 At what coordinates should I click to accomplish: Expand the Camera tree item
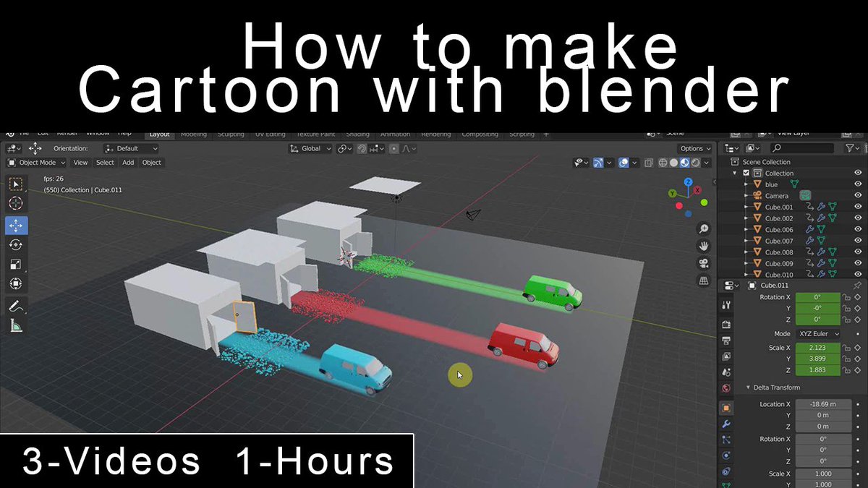(x=747, y=196)
